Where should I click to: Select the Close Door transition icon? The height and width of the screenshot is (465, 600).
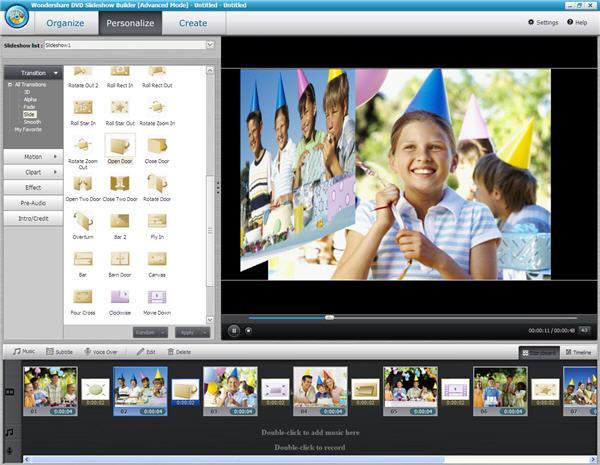[157, 145]
